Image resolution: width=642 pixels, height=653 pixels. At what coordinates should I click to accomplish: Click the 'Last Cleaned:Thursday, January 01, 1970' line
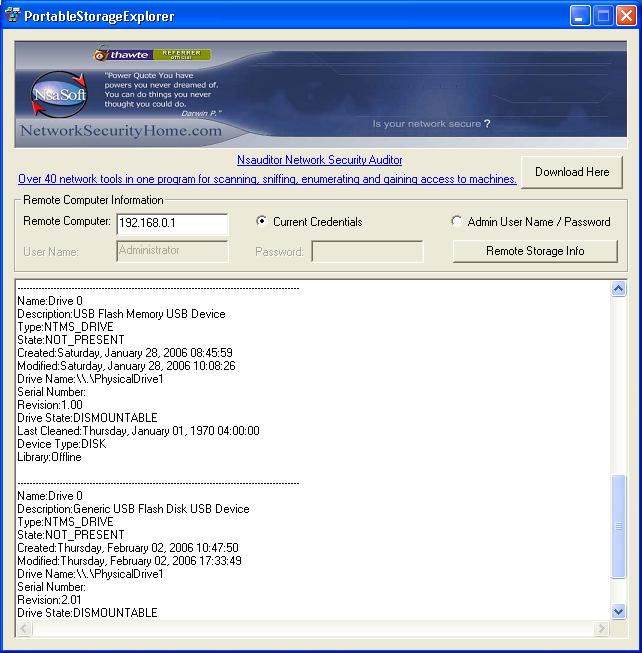138,431
